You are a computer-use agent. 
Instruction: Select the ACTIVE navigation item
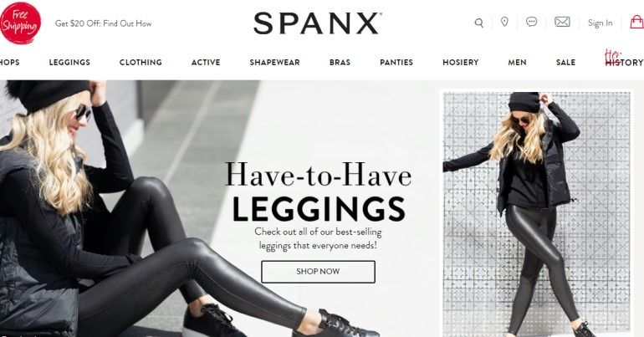(x=206, y=63)
